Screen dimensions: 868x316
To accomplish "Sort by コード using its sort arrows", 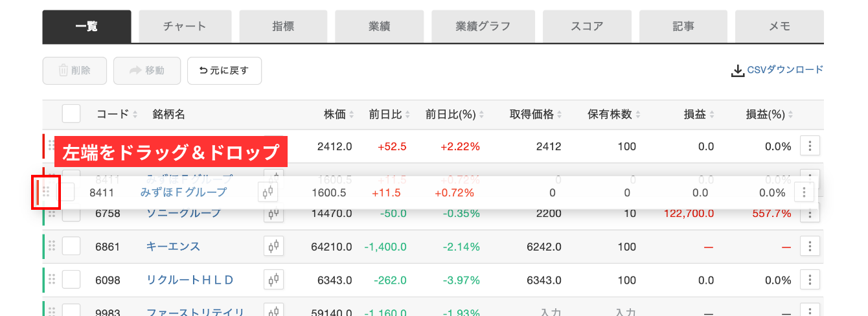I will click(135, 115).
